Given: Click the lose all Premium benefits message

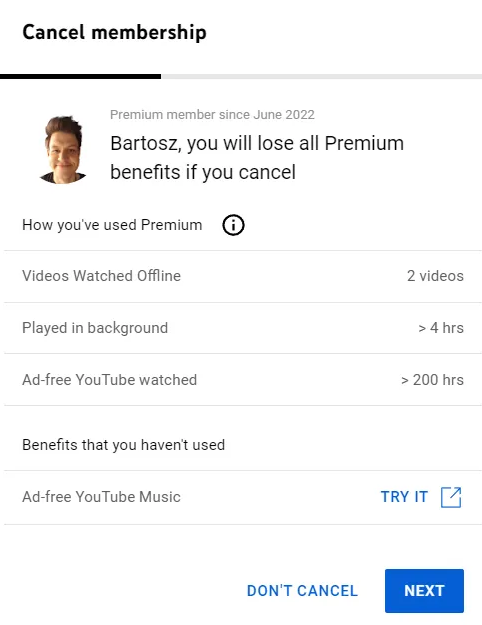Looking at the screenshot, I should pos(257,158).
